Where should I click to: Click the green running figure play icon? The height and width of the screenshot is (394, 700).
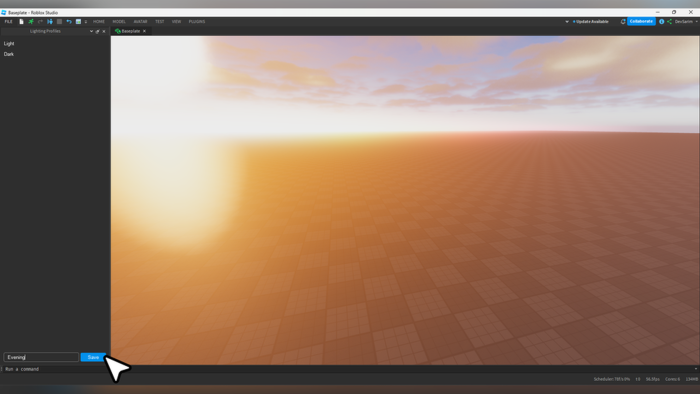[x=31, y=21]
